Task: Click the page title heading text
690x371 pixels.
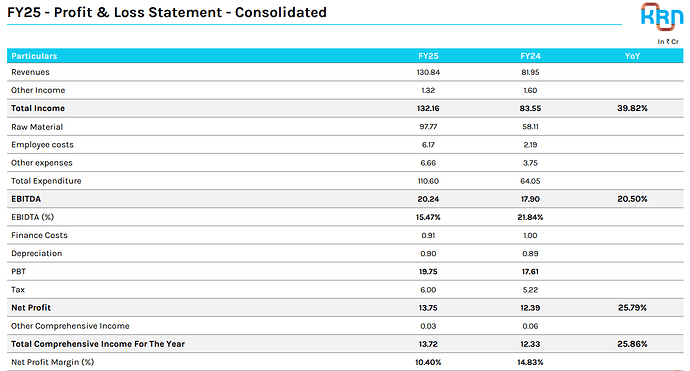Action: [x=167, y=12]
